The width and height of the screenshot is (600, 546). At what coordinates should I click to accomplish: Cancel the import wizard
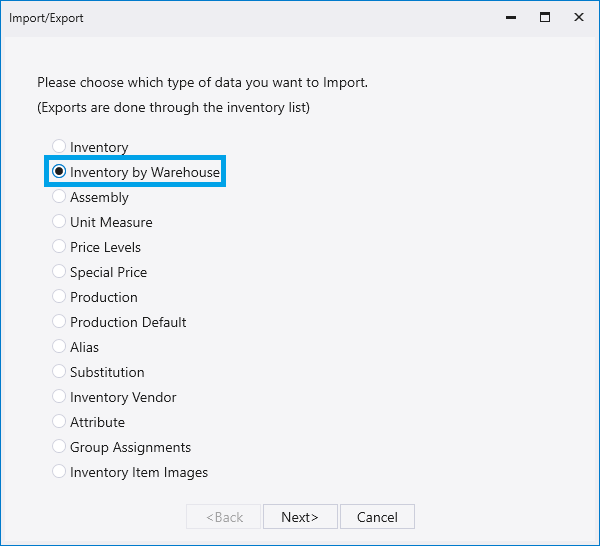[377, 517]
